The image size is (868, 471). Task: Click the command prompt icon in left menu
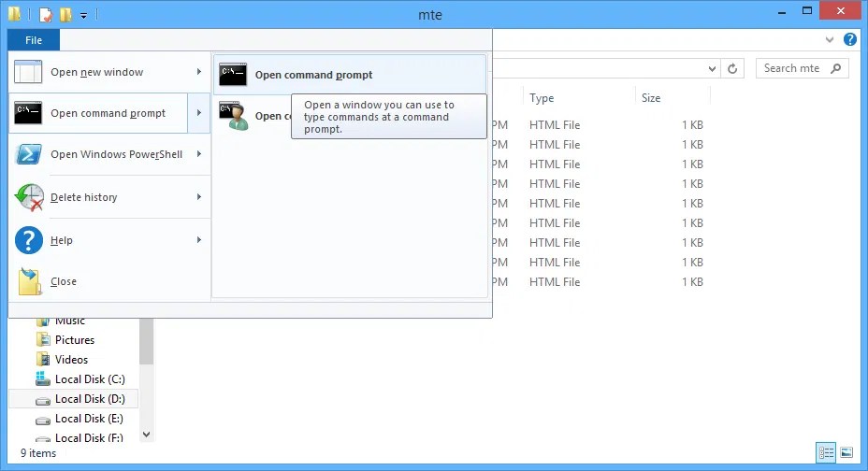click(x=28, y=113)
